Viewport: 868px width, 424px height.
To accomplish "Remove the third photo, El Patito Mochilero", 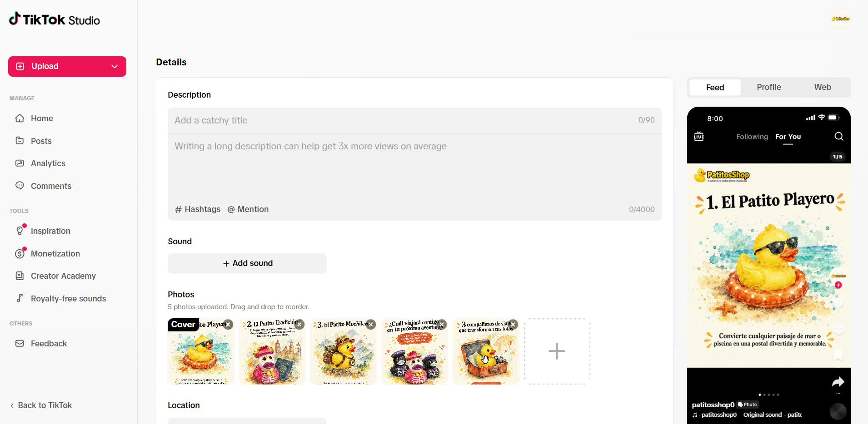I will click(x=371, y=325).
